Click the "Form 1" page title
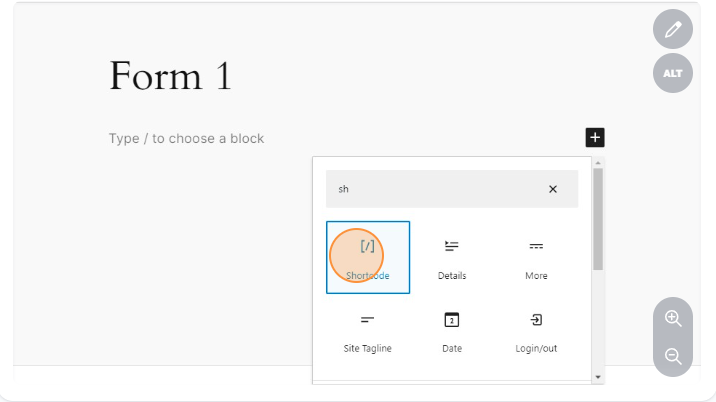 [171, 76]
